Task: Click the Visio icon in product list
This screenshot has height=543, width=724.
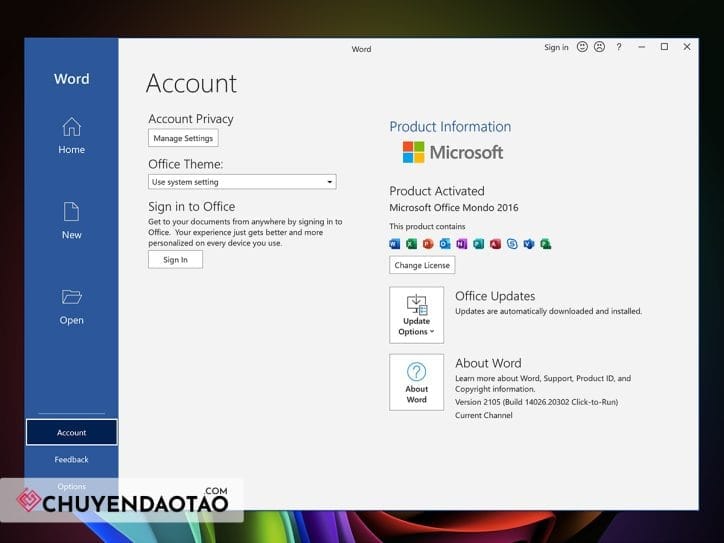Action: pyautogui.click(x=529, y=243)
